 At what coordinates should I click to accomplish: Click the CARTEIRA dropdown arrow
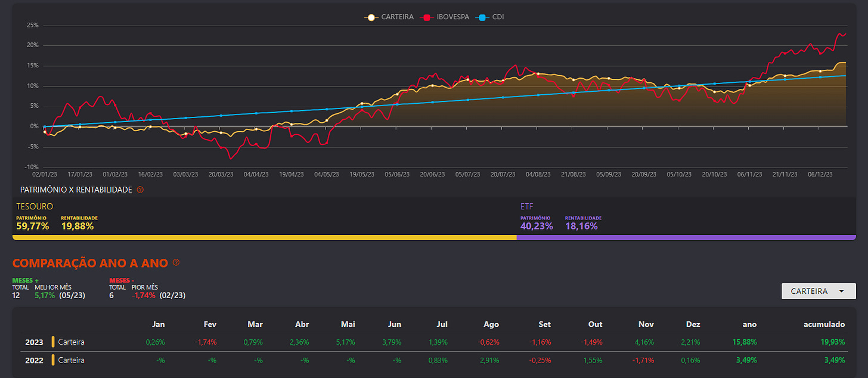tap(841, 292)
